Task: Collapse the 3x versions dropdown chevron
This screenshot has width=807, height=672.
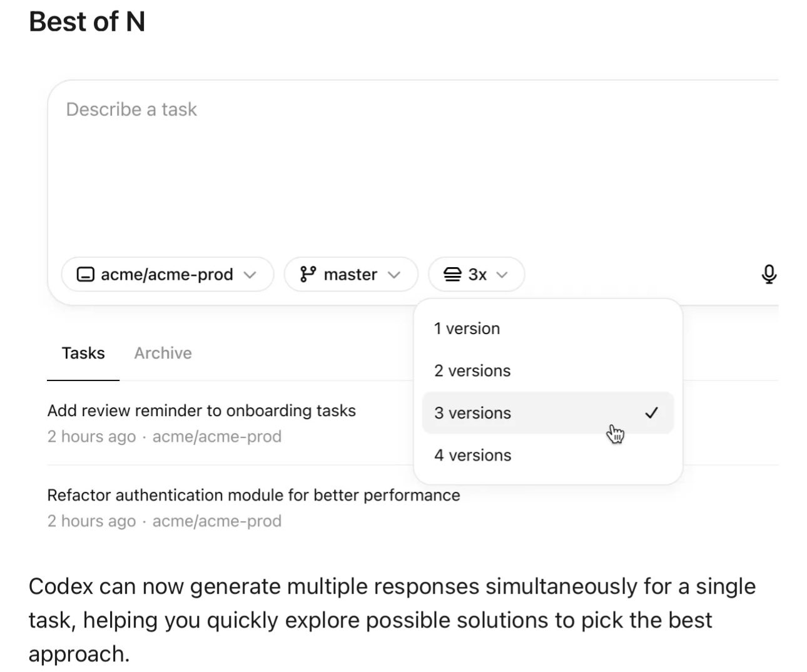Action: click(502, 275)
